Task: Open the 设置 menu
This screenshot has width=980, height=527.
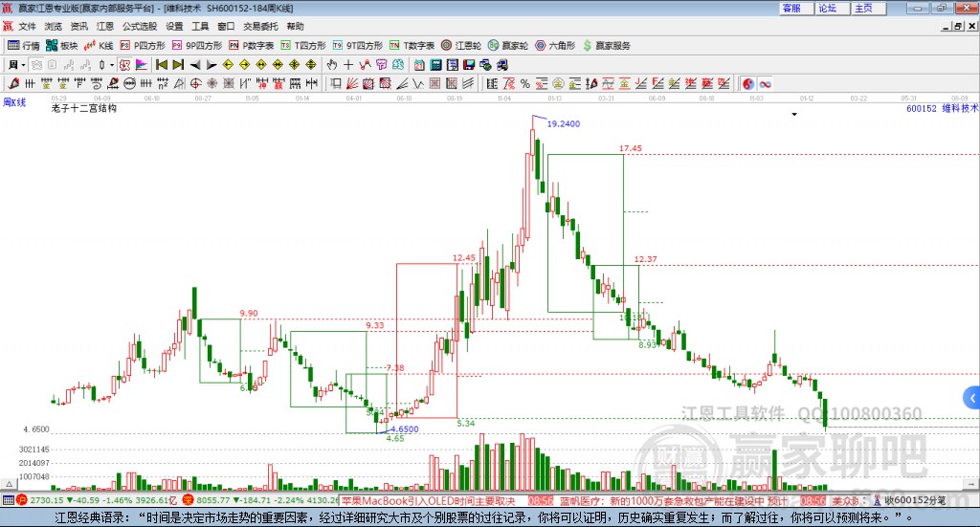Action: point(174,26)
